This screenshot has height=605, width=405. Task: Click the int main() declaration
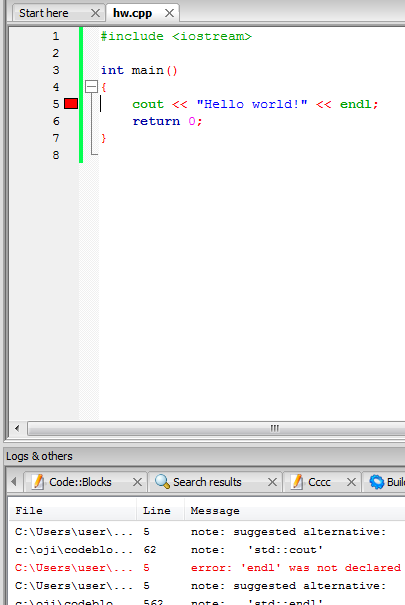pos(139,70)
